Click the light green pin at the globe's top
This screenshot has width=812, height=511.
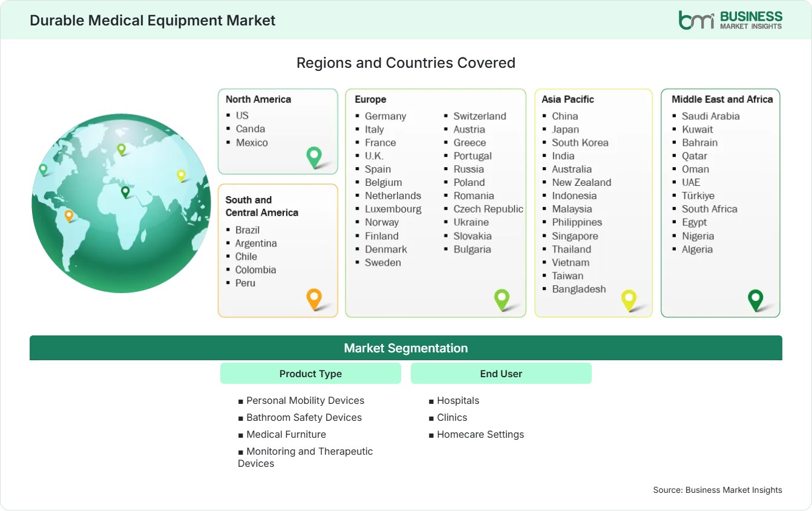(121, 149)
